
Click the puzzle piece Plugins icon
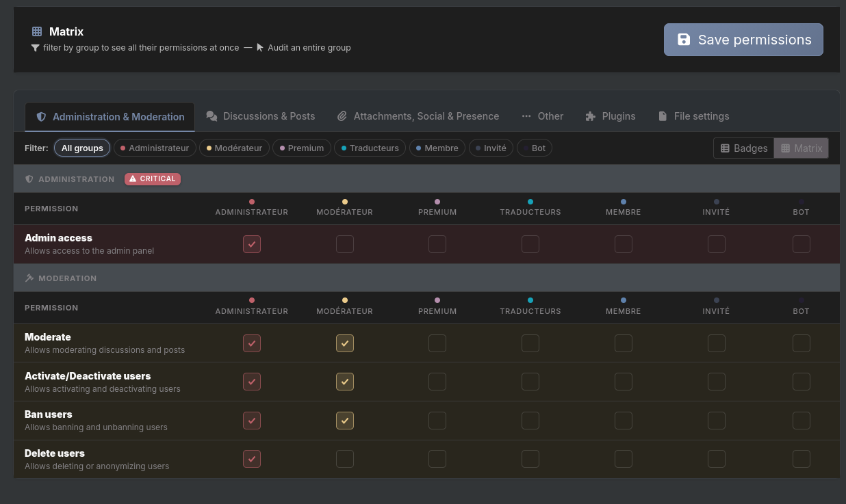[x=591, y=116]
